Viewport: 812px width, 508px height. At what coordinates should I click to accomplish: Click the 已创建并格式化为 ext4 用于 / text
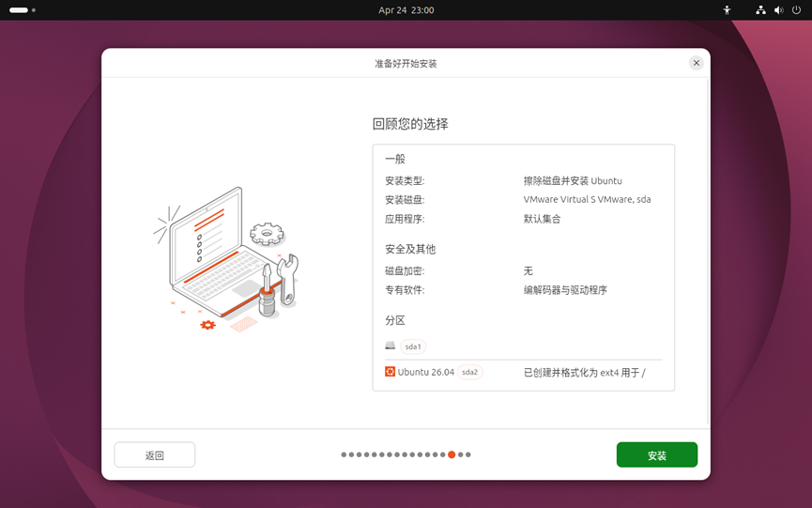point(584,373)
